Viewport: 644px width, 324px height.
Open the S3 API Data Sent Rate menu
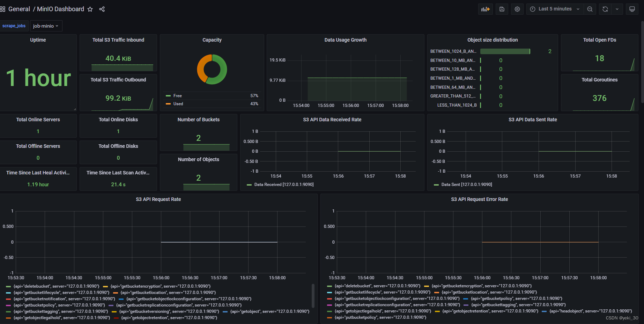[533, 120]
